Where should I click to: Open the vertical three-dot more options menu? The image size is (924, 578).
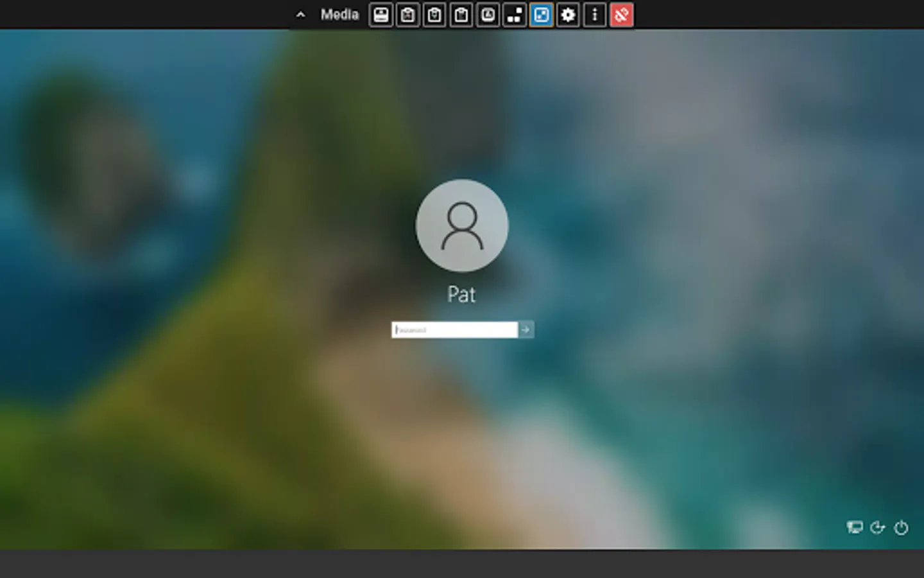tap(595, 15)
